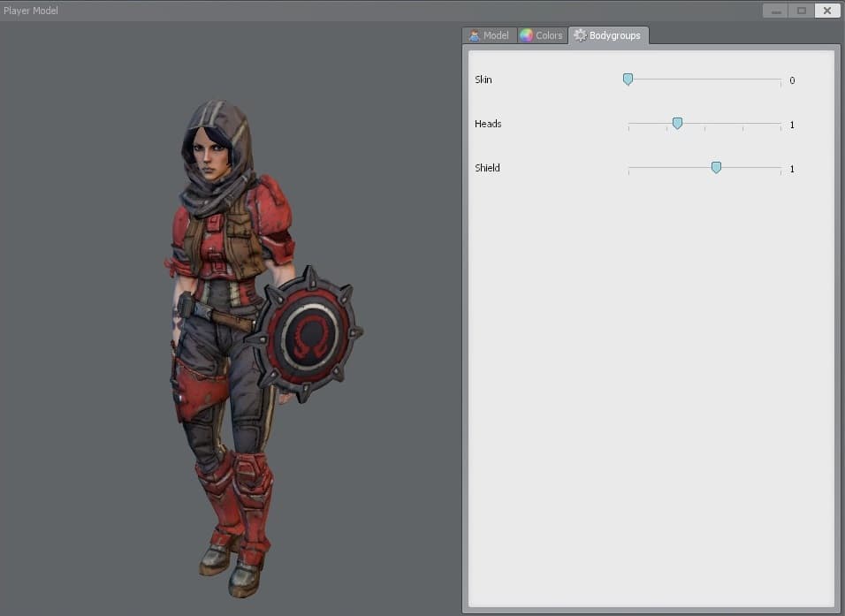Switch to the Model tab

point(490,35)
